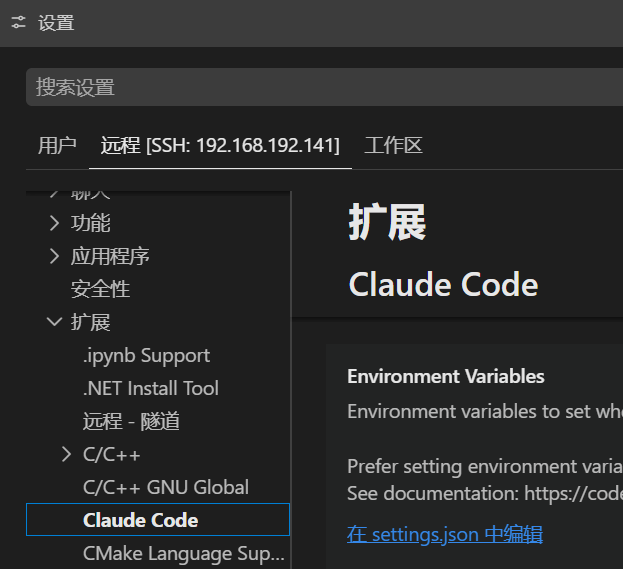623x569 pixels.
Task: Open C/C++ GNU Global settings
Action: (166, 487)
